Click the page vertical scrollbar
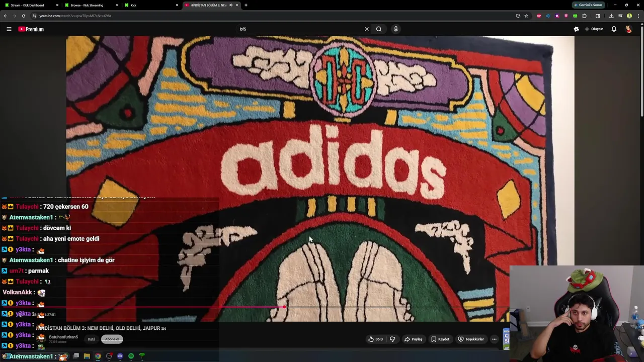644x362 pixels. point(641,70)
